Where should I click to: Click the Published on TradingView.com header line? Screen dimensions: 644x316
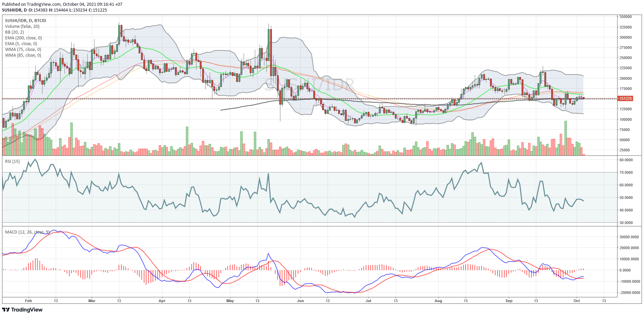62,4
